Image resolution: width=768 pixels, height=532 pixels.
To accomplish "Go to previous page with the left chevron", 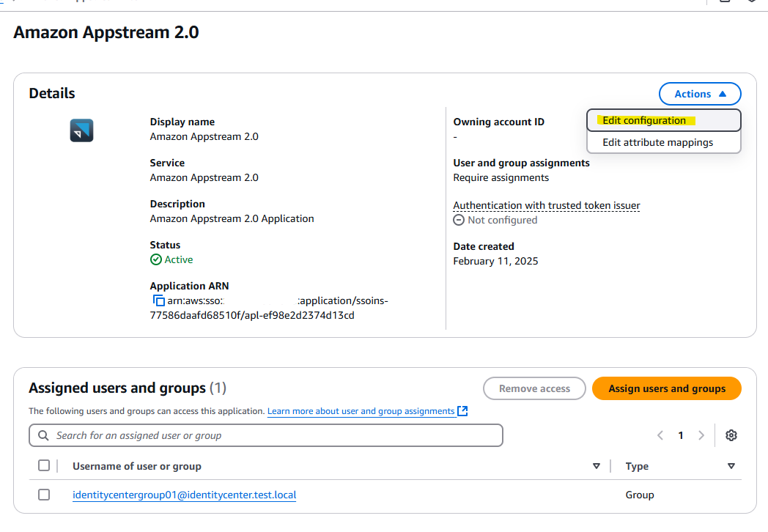I will click(660, 435).
